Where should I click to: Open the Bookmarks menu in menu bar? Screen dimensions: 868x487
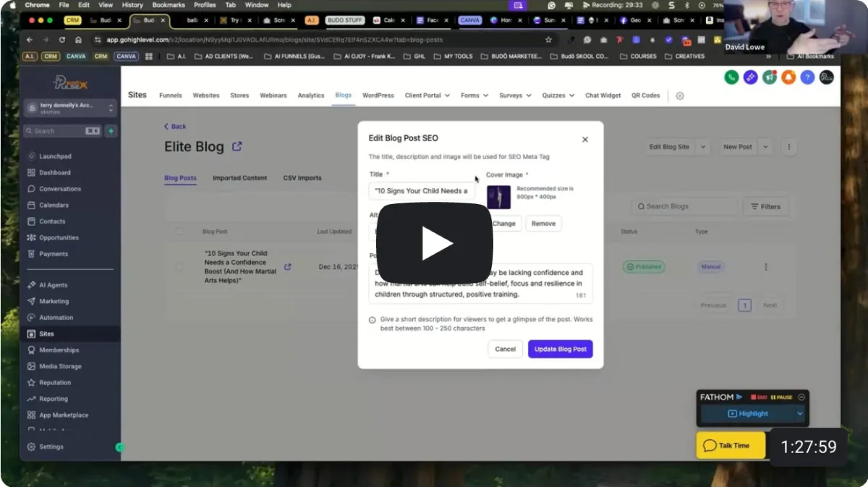click(169, 5)
